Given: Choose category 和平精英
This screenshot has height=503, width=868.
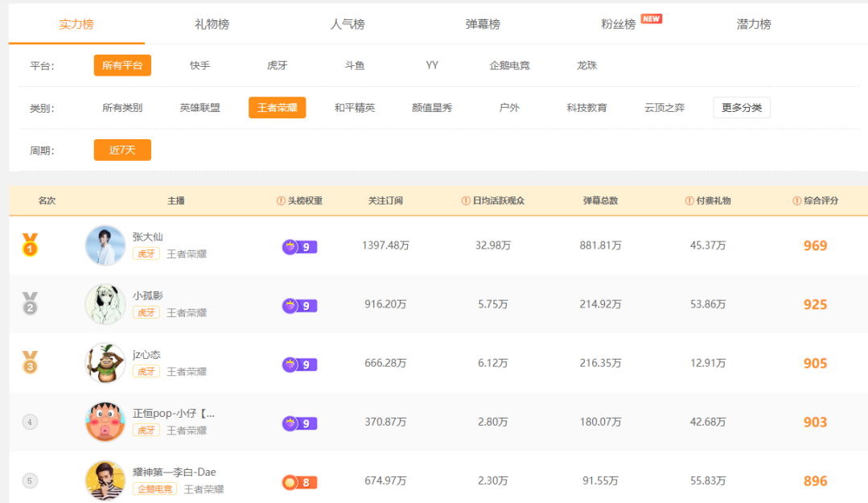Looking at the screenshot, I should (355, 108).
